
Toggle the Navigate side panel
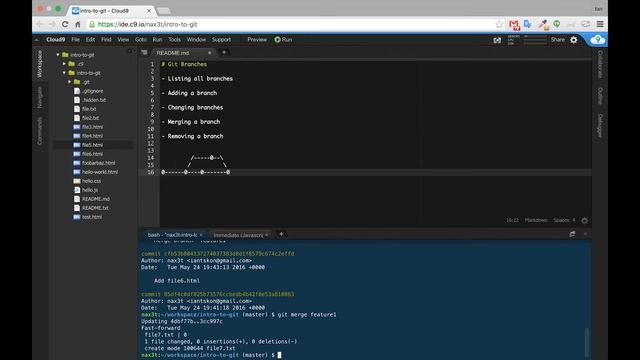(x=40, y=98)
